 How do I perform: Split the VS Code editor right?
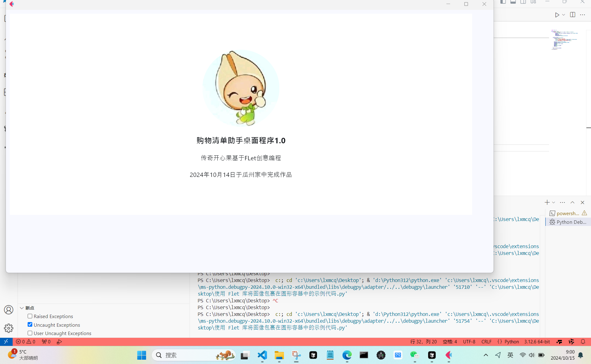click(x=573, y=15)
